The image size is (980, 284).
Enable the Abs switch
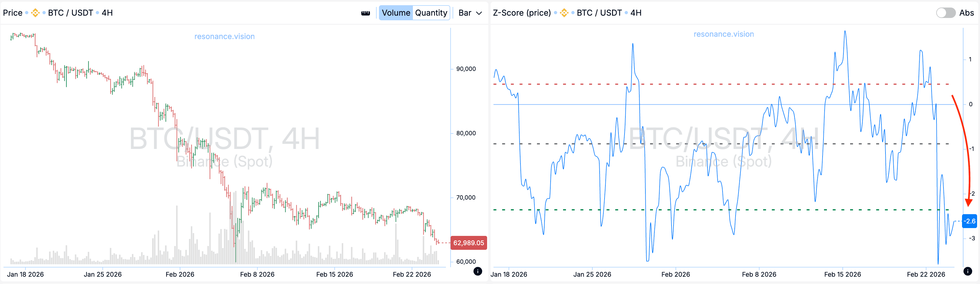pos(945,13)
